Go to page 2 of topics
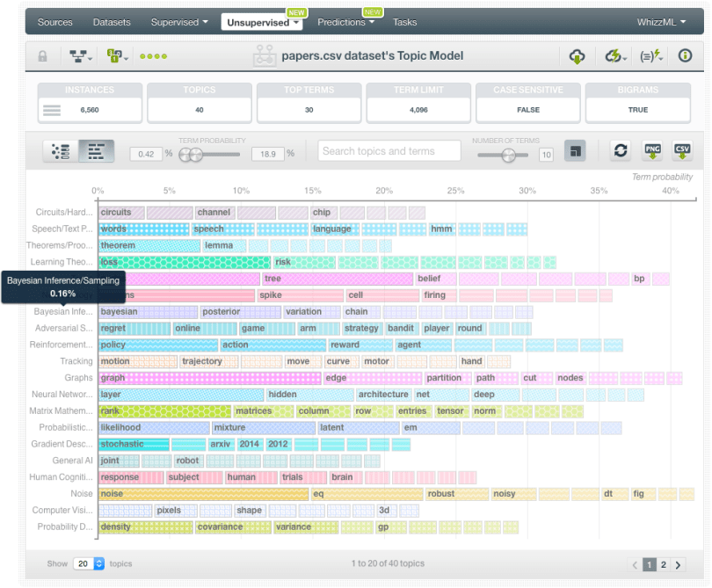Screen dimensions: 712x588 tap(664, 564)
